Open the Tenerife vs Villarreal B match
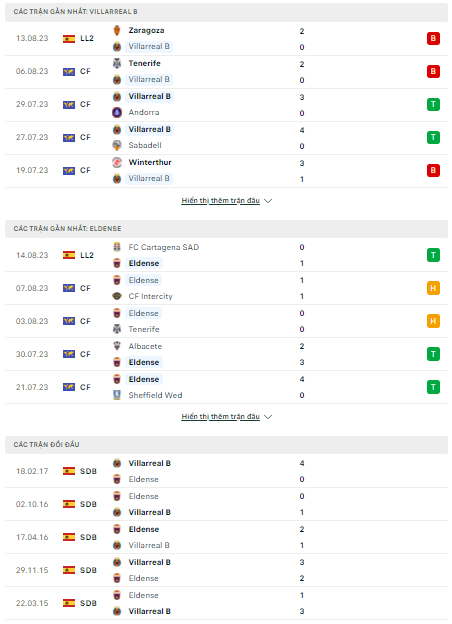452x624 pixels. click(x=226, y=72)
